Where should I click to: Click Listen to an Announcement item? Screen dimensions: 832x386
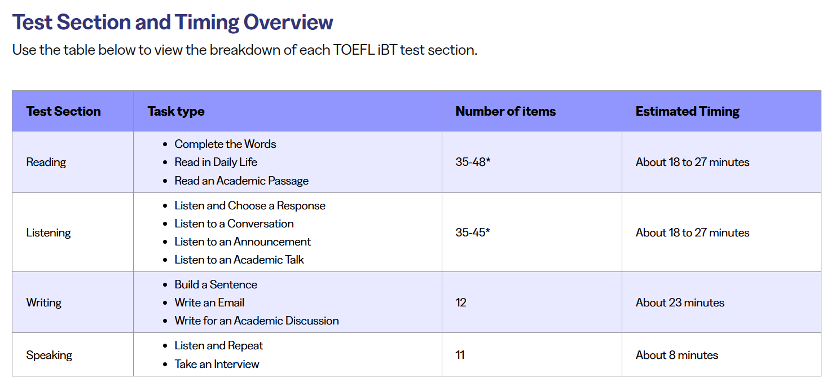242,242
